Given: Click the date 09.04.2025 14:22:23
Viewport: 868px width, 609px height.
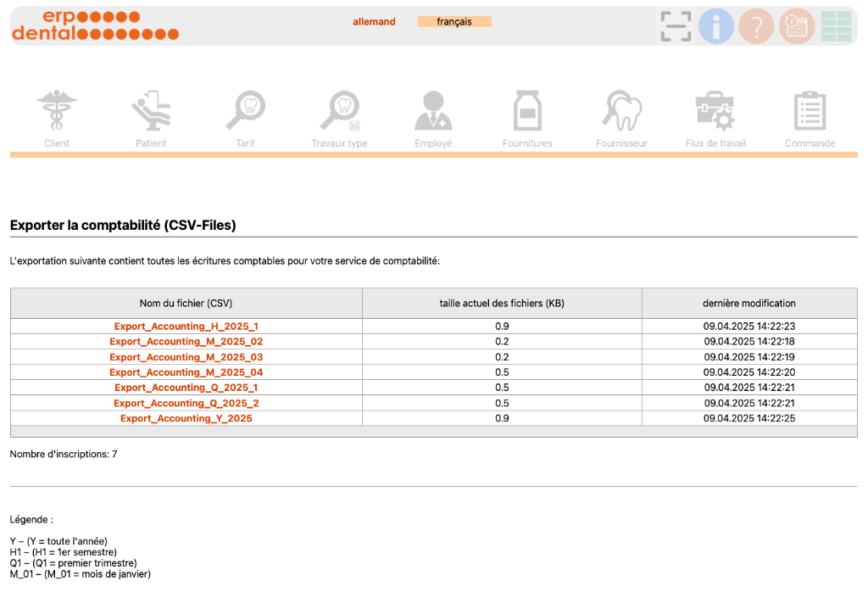Looking at the screenshot, I should point(749,327).
